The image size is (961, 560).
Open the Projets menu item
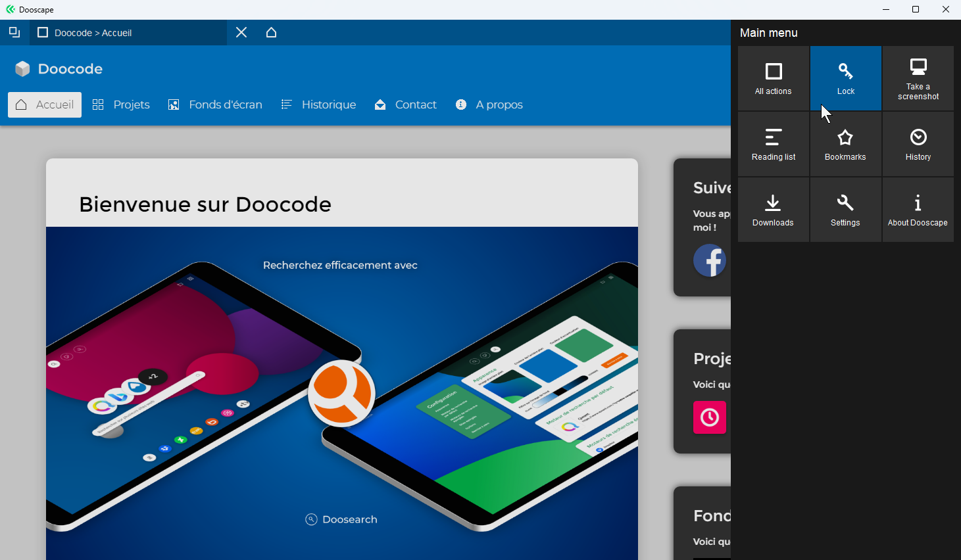(x=121, y=105)
